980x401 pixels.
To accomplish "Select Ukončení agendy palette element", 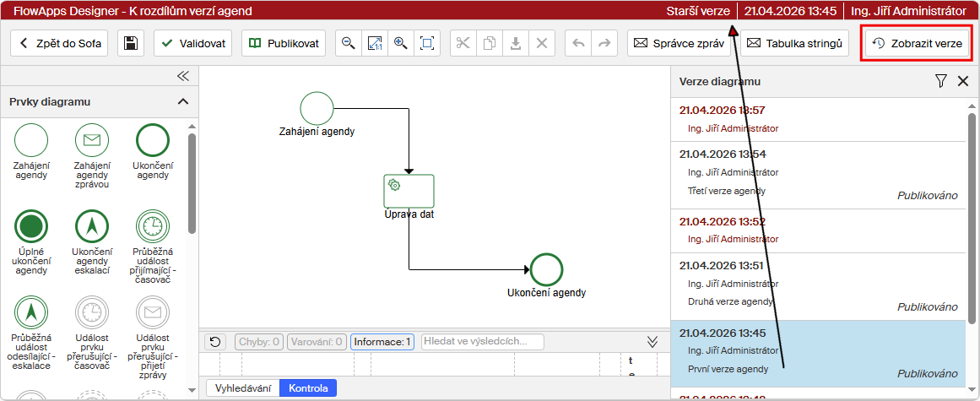I will click(x=153, y=151).
